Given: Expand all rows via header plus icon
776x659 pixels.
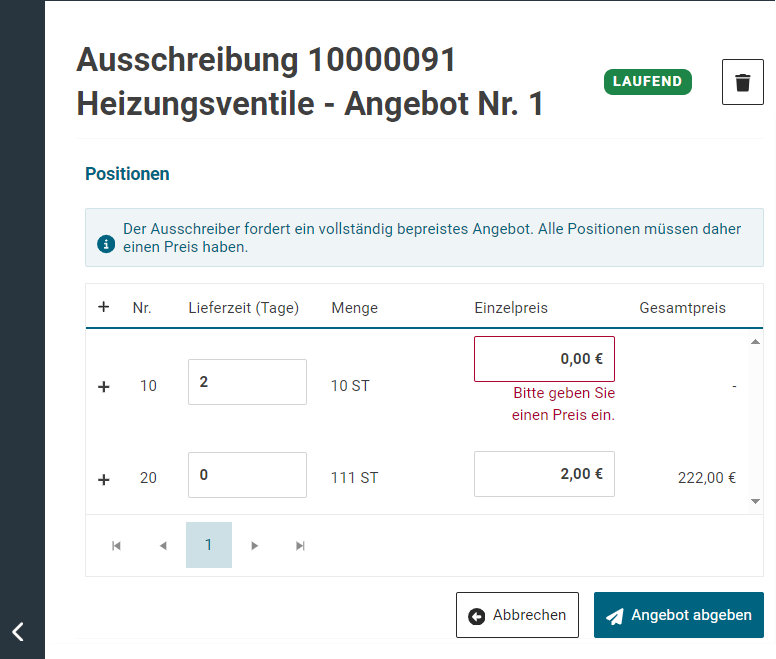Looking at the screenshot, I should (103, 307).
